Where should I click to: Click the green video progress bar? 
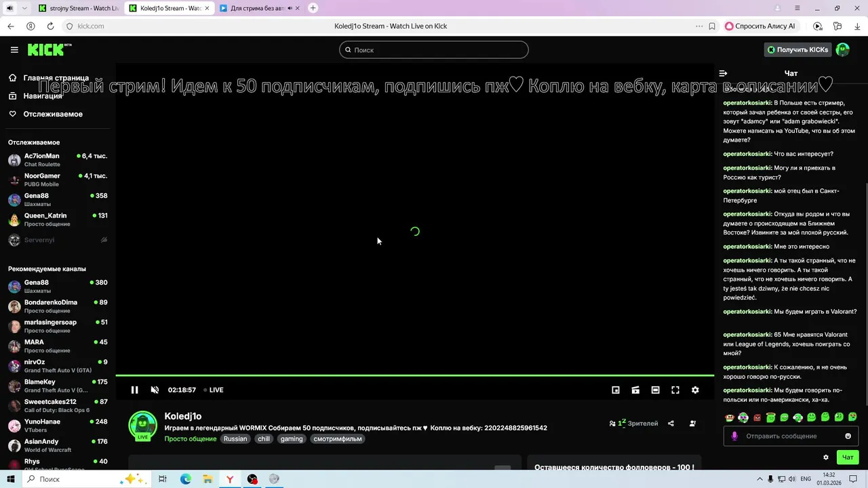(414, 375)
